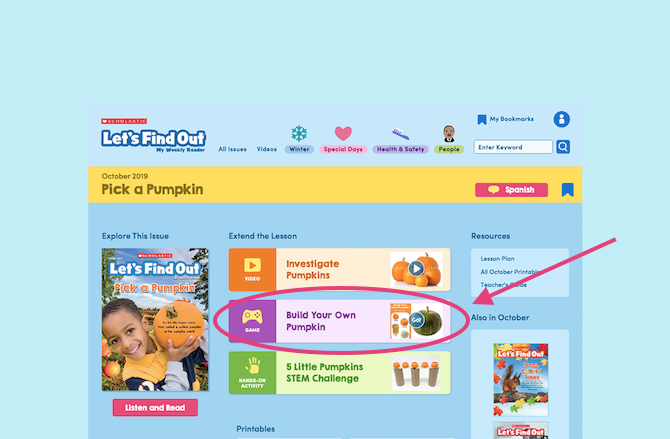Bookmark this issue with the blue ribbon

click(x=567, y=189)
